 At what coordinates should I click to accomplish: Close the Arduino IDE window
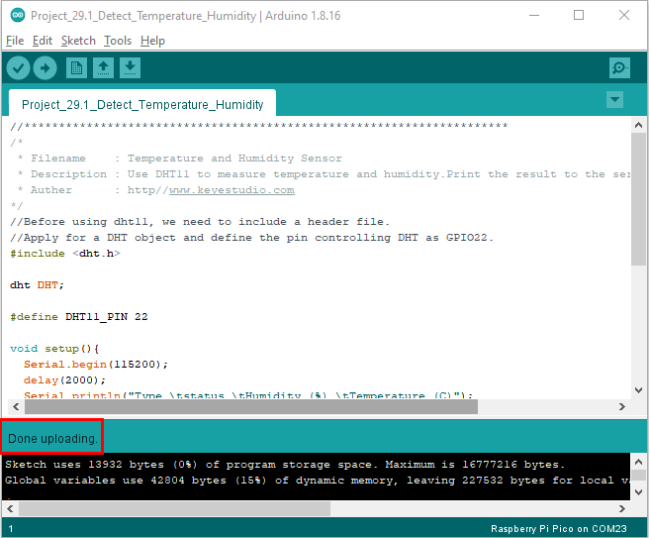coord(624,15)
